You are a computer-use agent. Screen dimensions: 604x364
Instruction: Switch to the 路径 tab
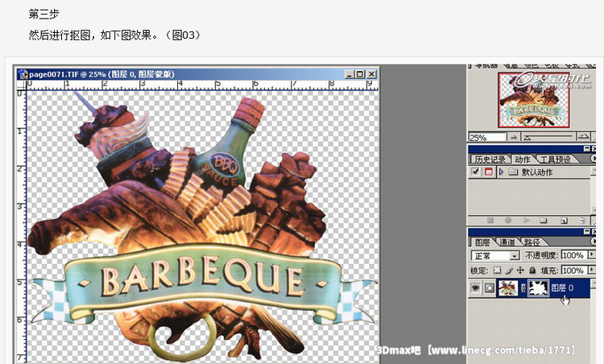[x=532, y=242]
